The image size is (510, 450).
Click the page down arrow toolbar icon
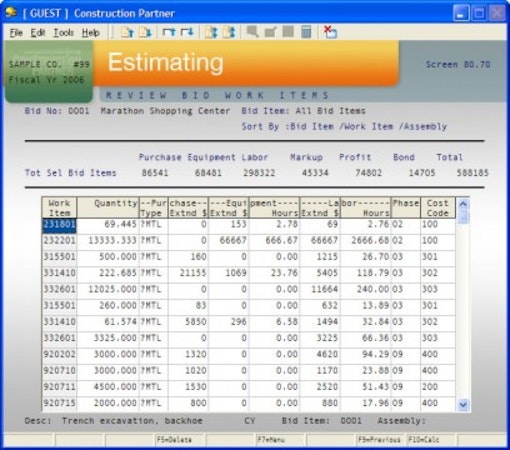click(145, 32)
